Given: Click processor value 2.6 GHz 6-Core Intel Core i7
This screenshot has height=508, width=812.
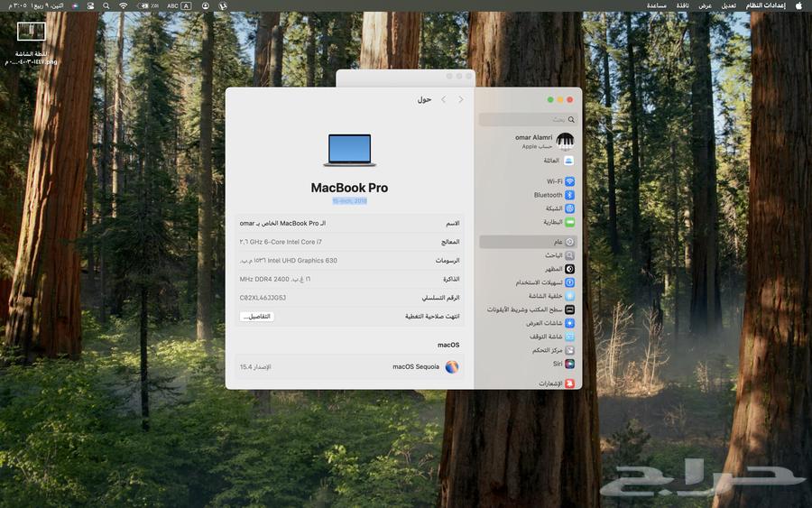Looking at the screenshot, I should pyautogui.click(x=281, y=242).
